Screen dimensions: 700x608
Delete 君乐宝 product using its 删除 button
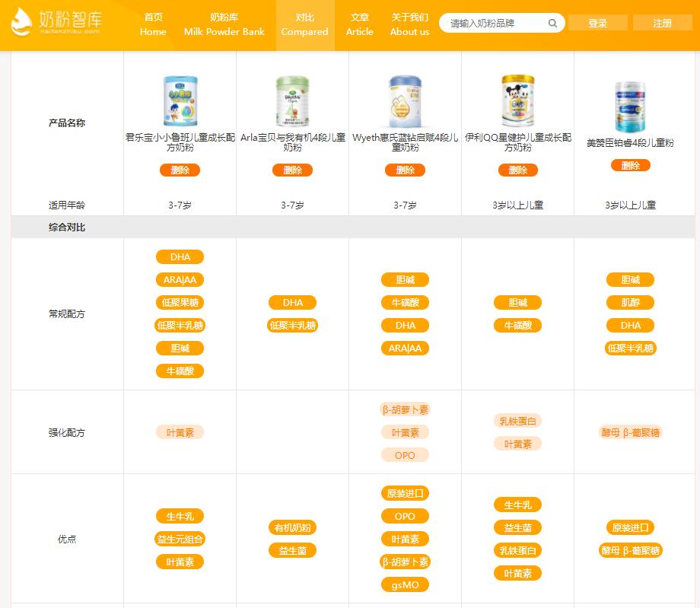[x=180, y=170]
